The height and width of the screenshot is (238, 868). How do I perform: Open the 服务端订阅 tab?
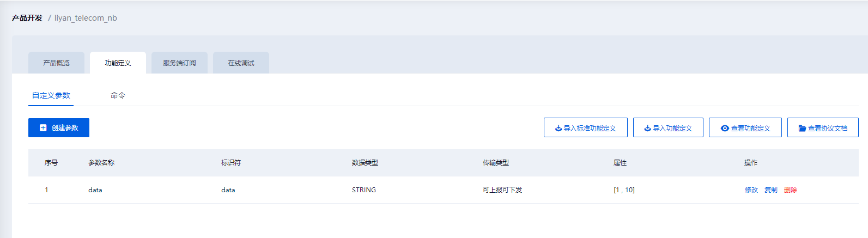click(179, 63)
